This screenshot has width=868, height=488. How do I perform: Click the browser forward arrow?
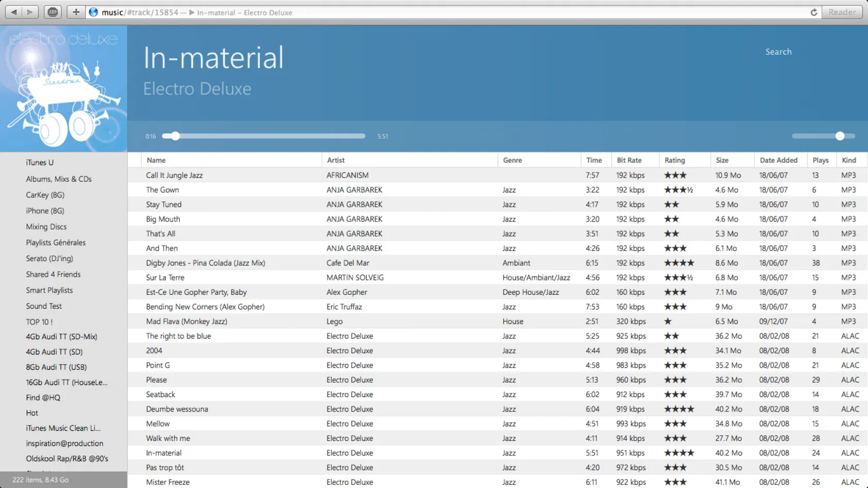coord(30,12)
